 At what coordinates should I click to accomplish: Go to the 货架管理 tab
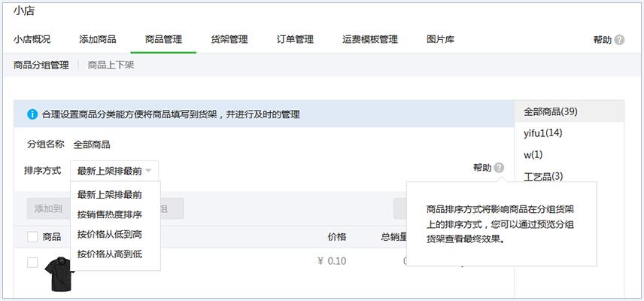click(229, 39)
